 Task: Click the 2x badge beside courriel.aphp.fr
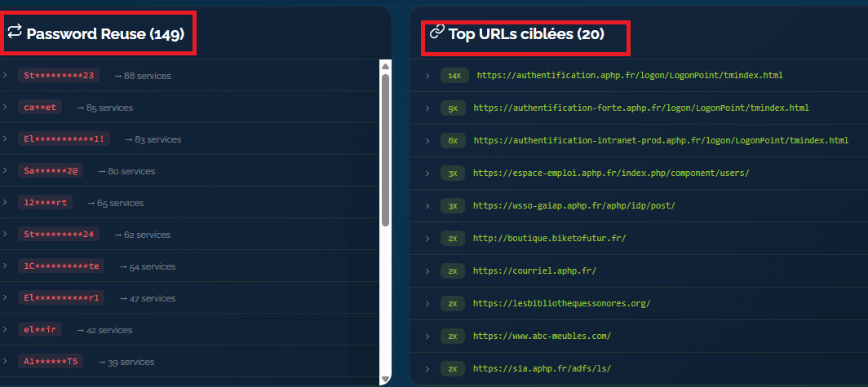[x=453, y=271]
